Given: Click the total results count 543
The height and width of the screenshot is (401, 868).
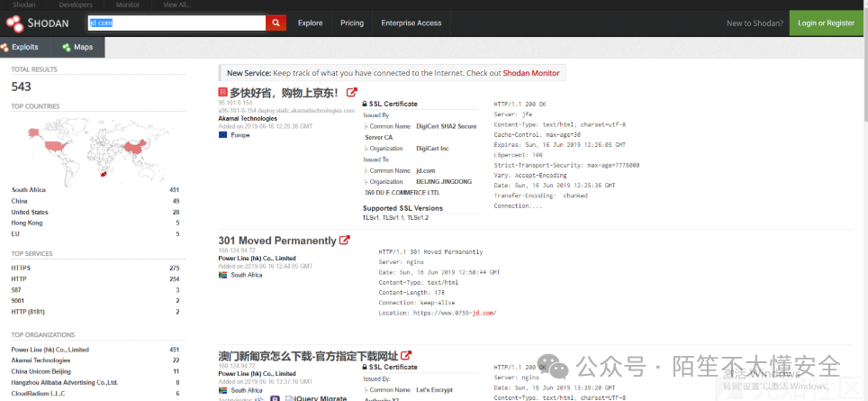Looking at the screenshot, I should (x=21, y=87).
